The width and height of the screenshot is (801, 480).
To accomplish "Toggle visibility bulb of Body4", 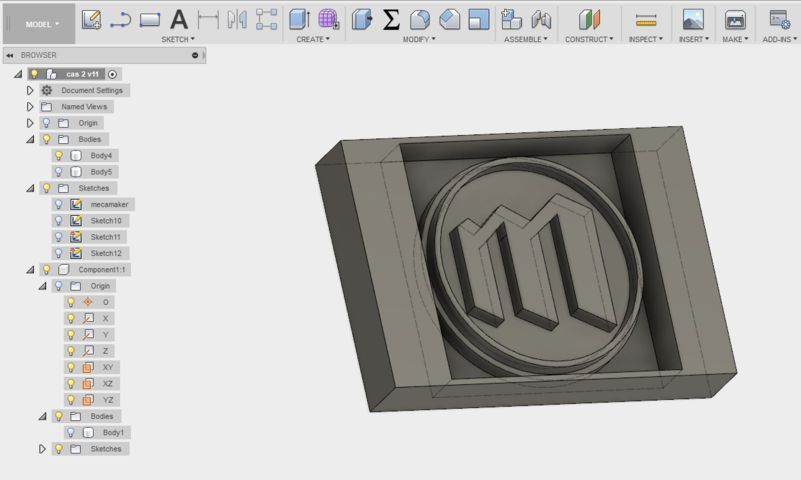I will point(59,155).
